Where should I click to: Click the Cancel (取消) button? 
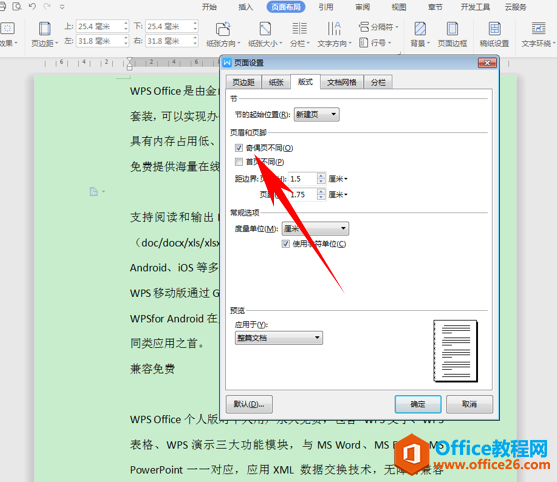click(469, 404)
